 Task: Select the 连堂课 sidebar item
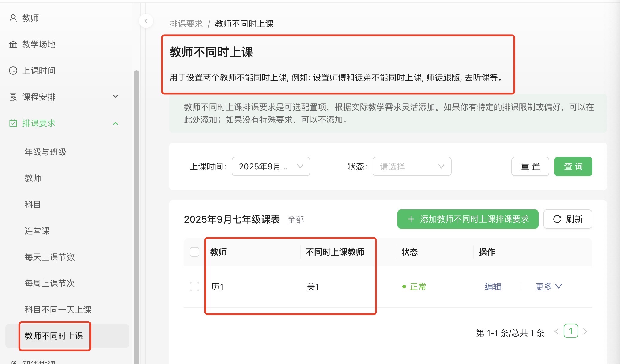(37, 231)
